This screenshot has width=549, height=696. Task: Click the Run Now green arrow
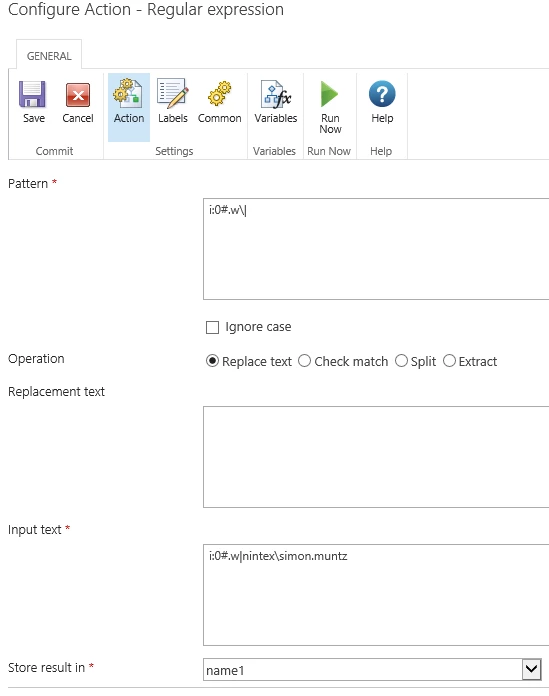tap(329, 94)
